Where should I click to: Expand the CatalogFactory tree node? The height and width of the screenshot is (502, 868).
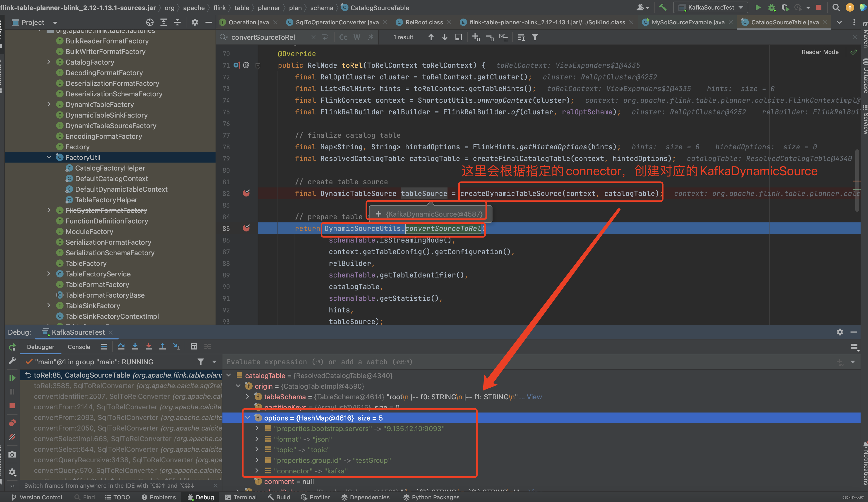click(x=49, y=62)
